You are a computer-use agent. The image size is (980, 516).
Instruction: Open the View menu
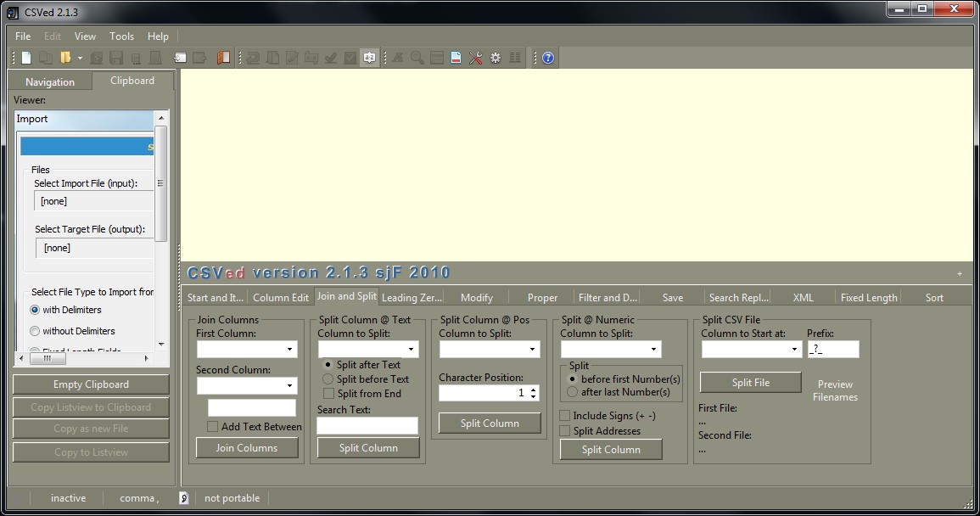(x=85, y=36)
